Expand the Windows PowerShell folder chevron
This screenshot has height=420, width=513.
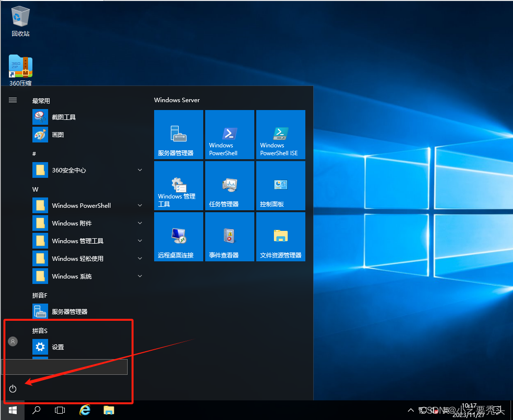pos(140,205)
